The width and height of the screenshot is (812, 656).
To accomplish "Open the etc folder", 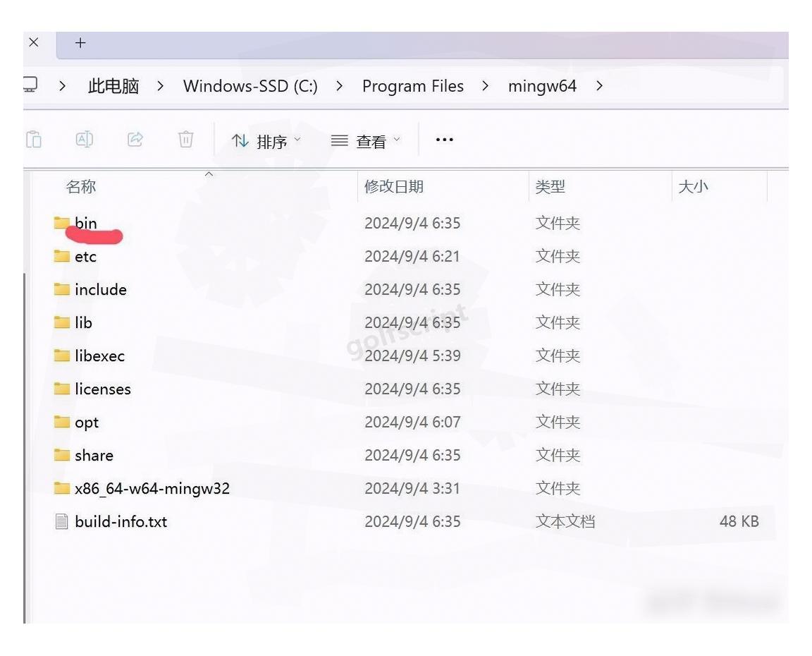I will click(x=85, y=256).
